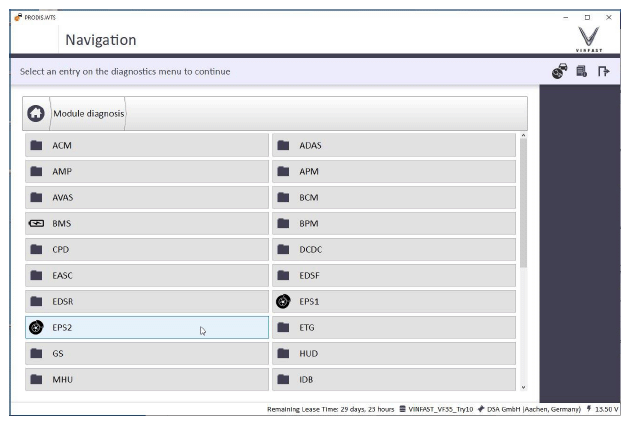Open the EPS1 steering module
This screenshot has width=630, height=425.
pos(394,301)
